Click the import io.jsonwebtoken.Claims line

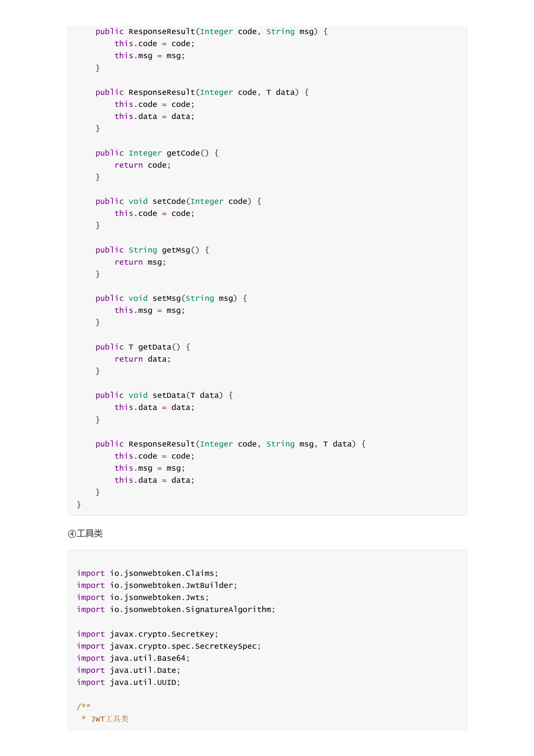(x=148, y=573)
